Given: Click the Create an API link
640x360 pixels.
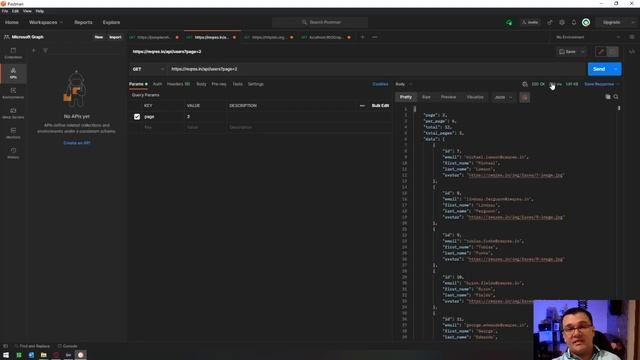Looking at the screenshot, I should (77, 143).
